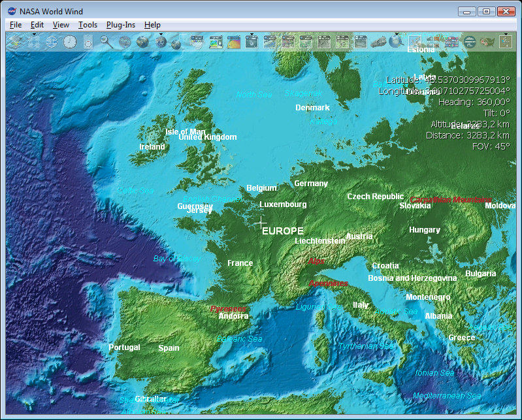
Task: Close the NASA World Wind window
Action: 506,12
